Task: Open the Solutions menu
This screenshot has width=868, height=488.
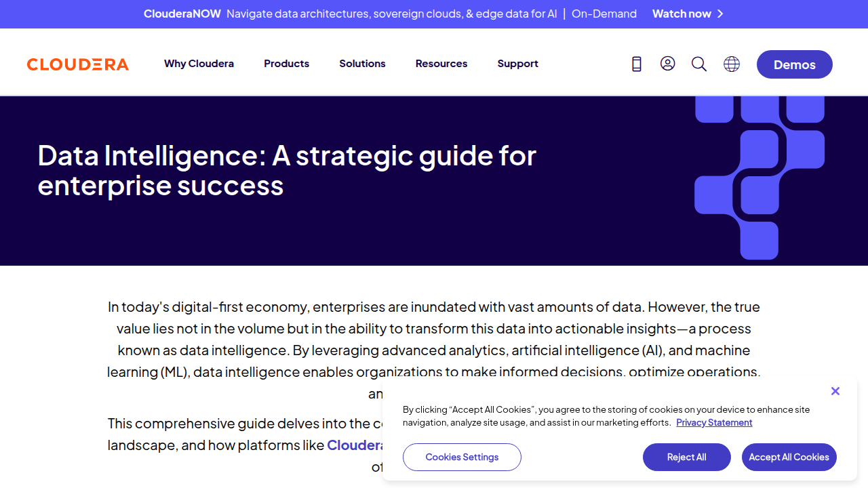Action: click(362, 64)
